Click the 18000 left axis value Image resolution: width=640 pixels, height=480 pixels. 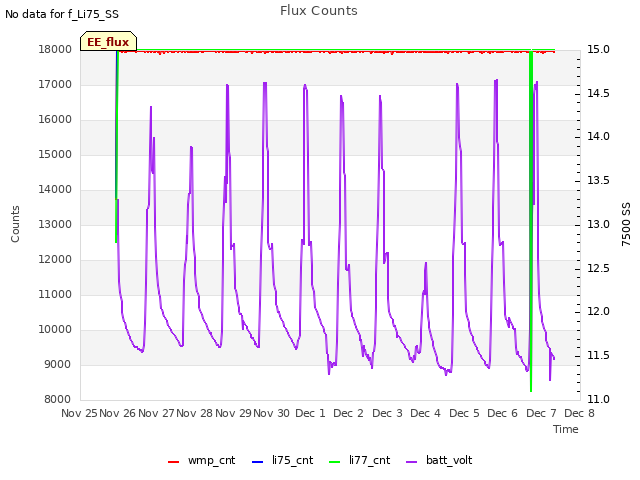(x=55, y=49)
